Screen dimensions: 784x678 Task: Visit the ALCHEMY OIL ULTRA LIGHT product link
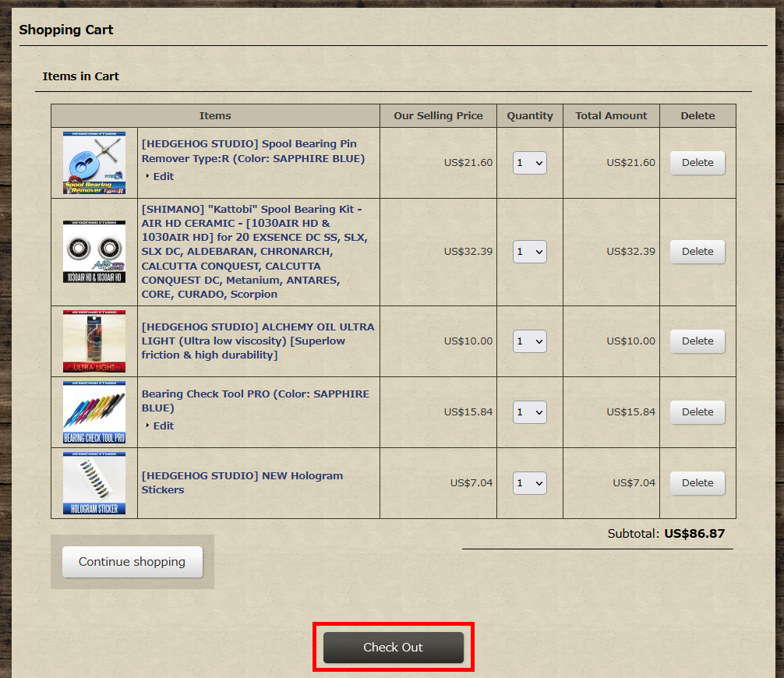[258, 341]
